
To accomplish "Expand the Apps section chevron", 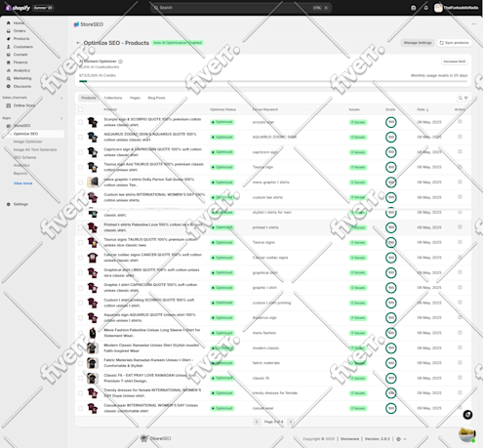I will 61,118.
